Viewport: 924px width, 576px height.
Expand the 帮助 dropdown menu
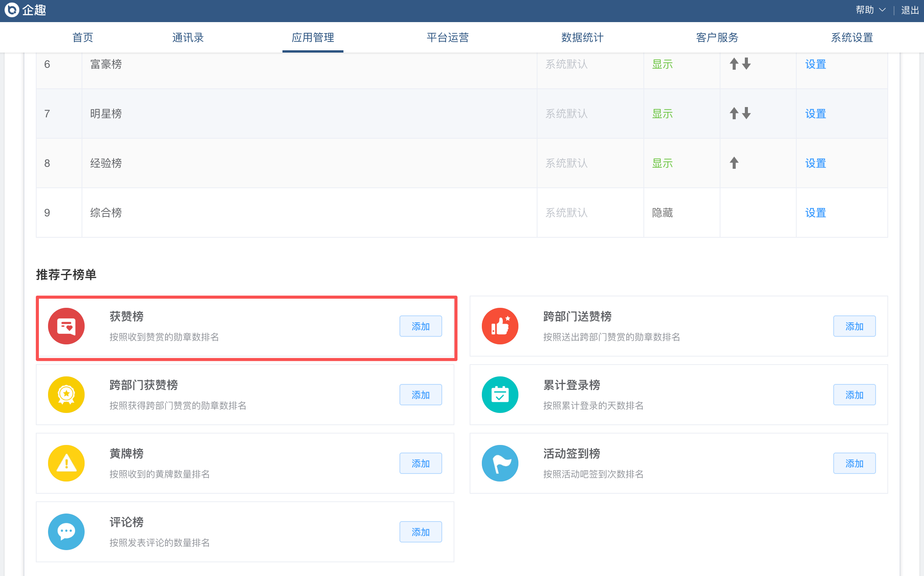871,10
